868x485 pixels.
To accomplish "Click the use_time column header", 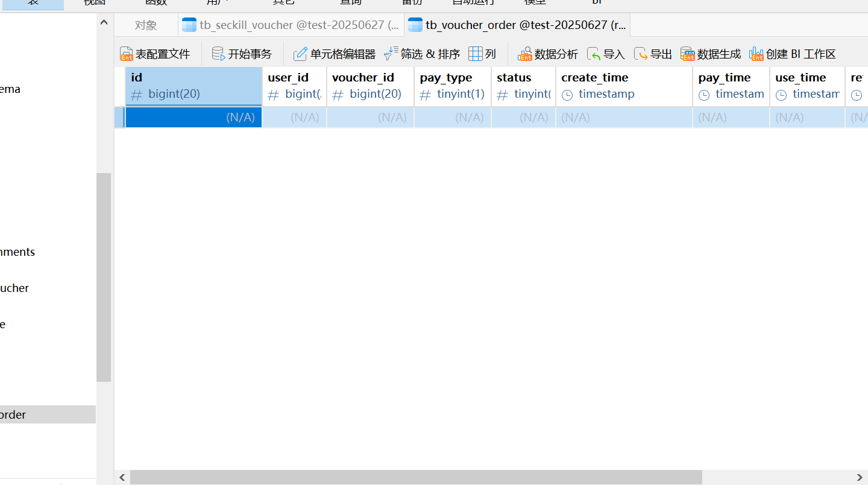I will [808, 86].
